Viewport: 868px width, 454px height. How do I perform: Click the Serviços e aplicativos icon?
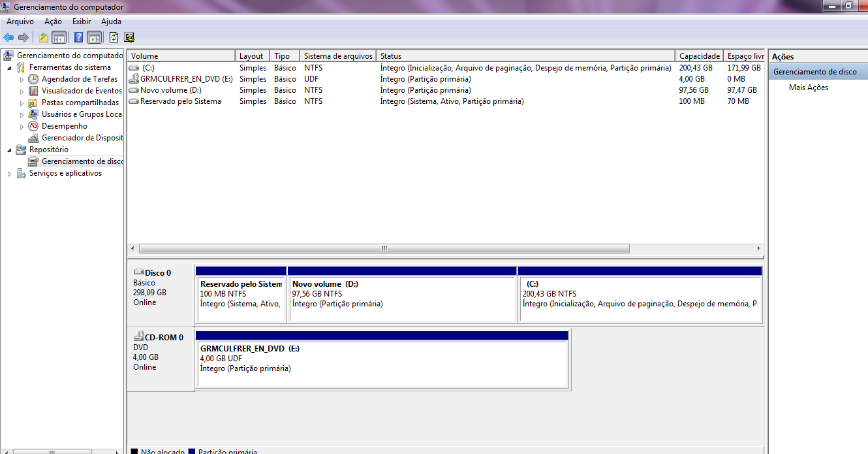point(22,173)
